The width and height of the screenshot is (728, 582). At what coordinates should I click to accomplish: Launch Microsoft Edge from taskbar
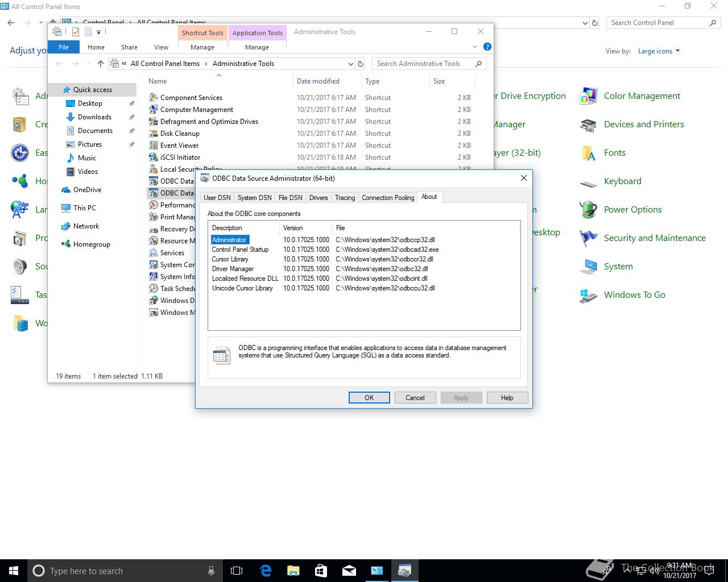(266, 571)
